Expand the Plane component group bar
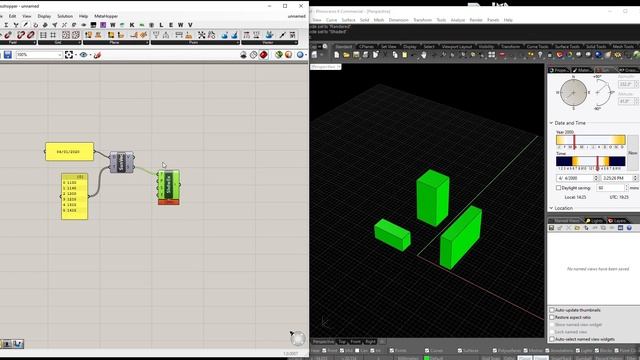This screenshot has height=360, width=640. coord(116,42)
